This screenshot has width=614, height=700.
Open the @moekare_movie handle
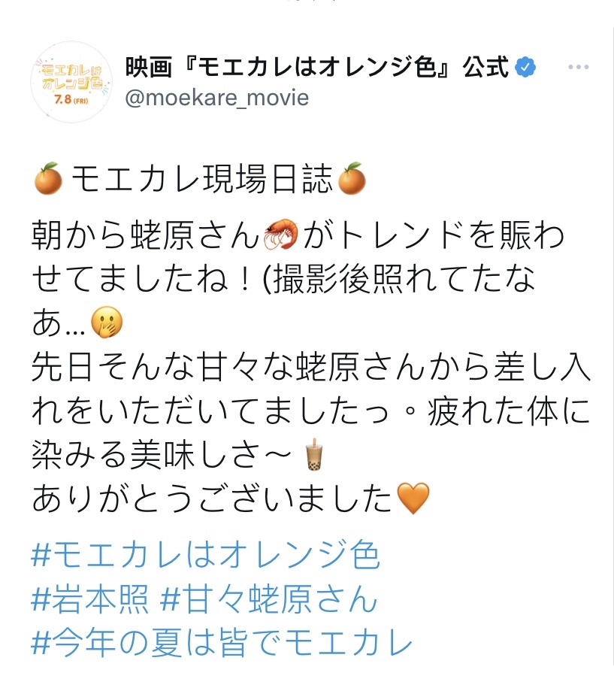tap(217, 98)
